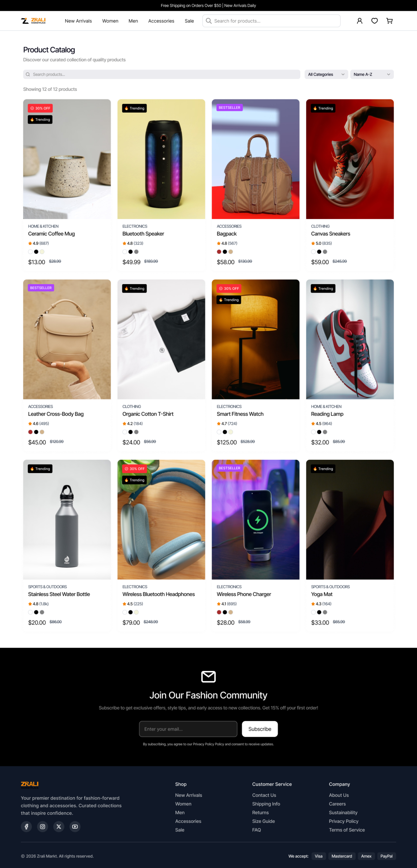Open the YouTube social icon in footer
Image resolution: width=417 pixels, height=868 pixels.
point(75,827)
